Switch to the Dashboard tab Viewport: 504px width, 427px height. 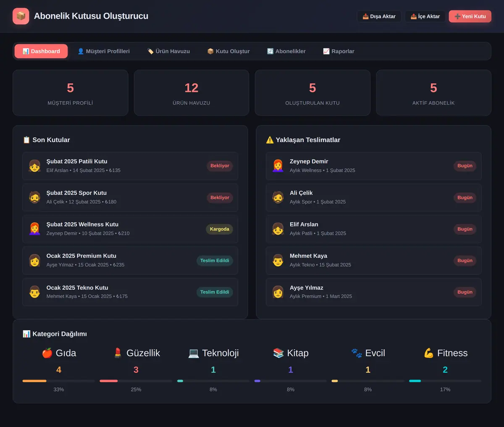[41, 51]
